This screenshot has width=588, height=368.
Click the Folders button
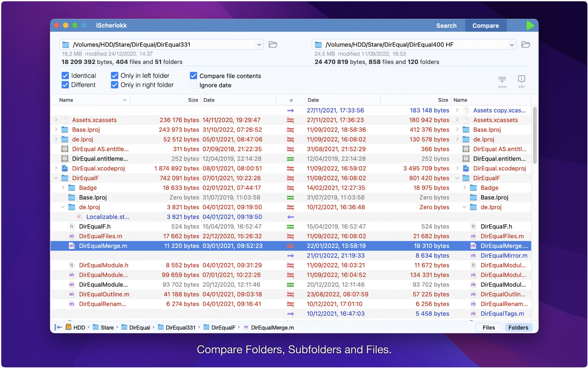518,327
